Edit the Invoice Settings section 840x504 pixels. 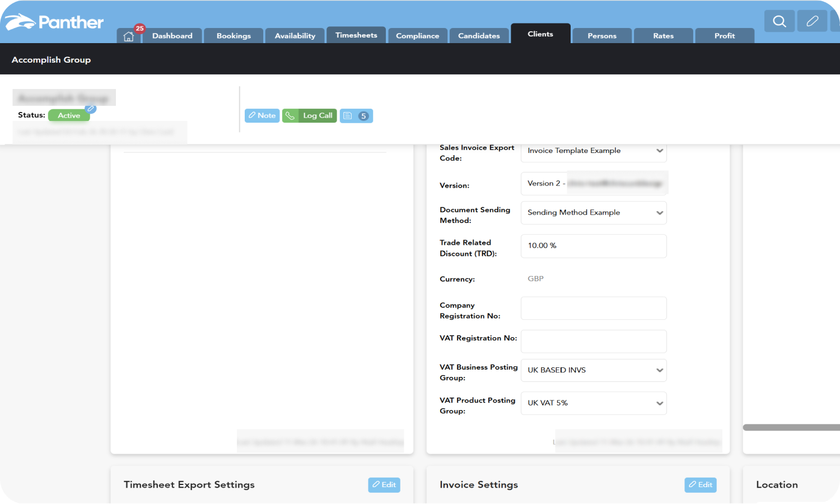click(700, 485)
